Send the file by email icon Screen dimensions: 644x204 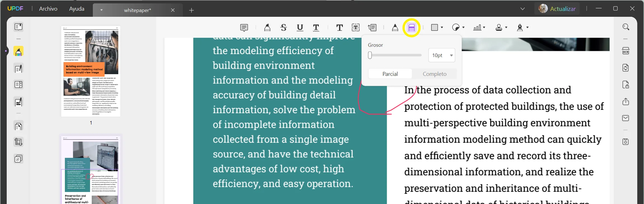pyautogui.click(x=626, y=118)
